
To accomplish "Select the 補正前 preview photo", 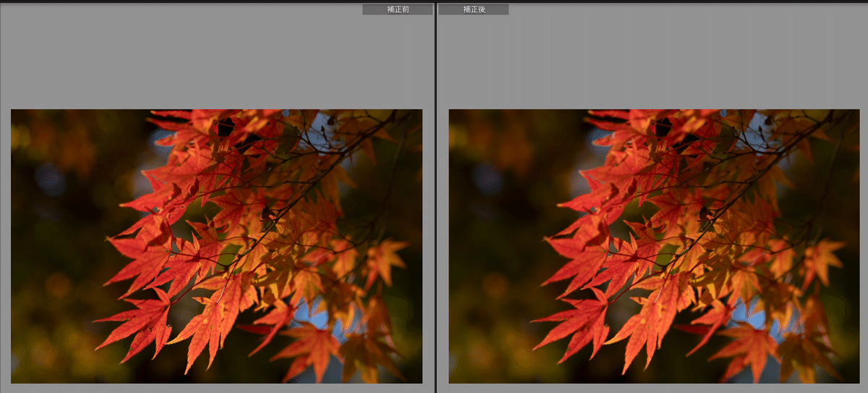I will pyautogui.click(x=216, y=246).
